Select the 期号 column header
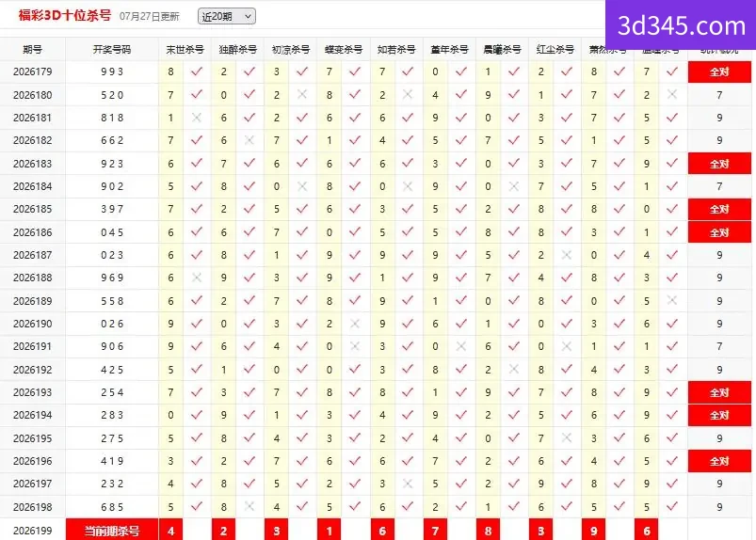The width and height of the screenshot is (756, 540). point(32,49)
